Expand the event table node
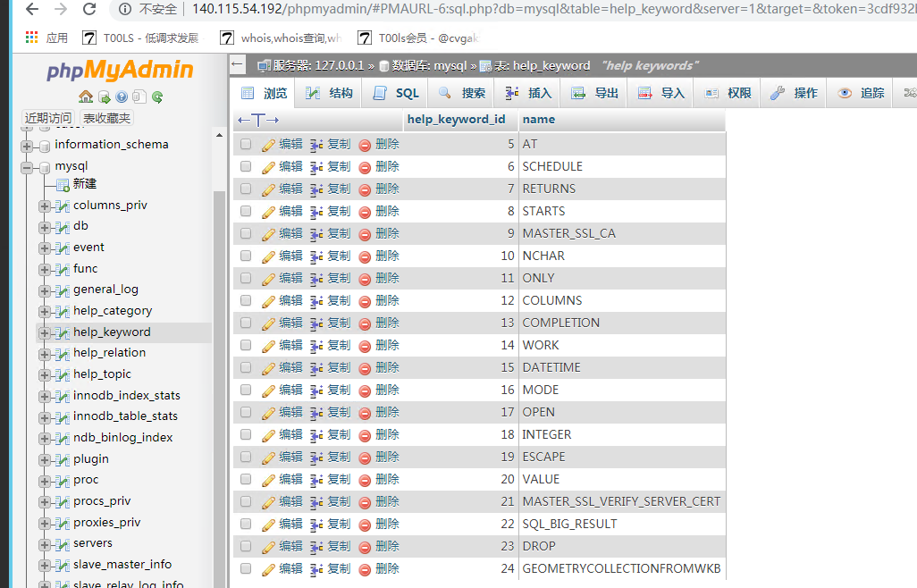The image size is (917, 588). [x=45, y=248]
